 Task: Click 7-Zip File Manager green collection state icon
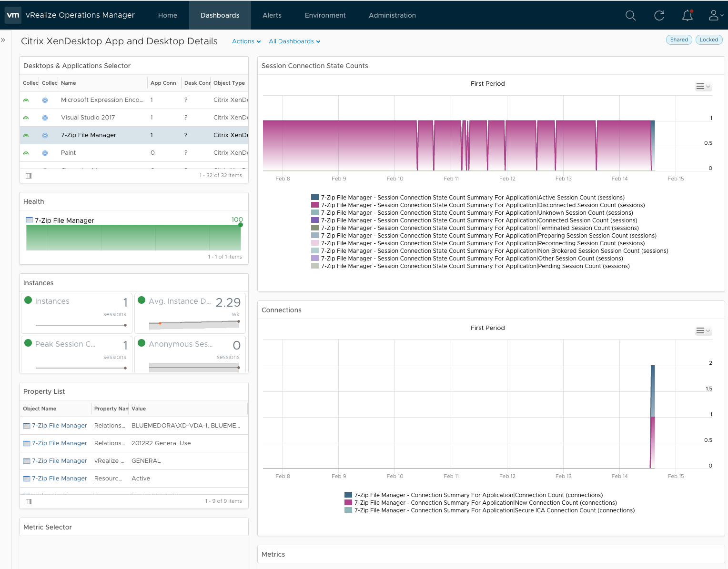(26, 135)
